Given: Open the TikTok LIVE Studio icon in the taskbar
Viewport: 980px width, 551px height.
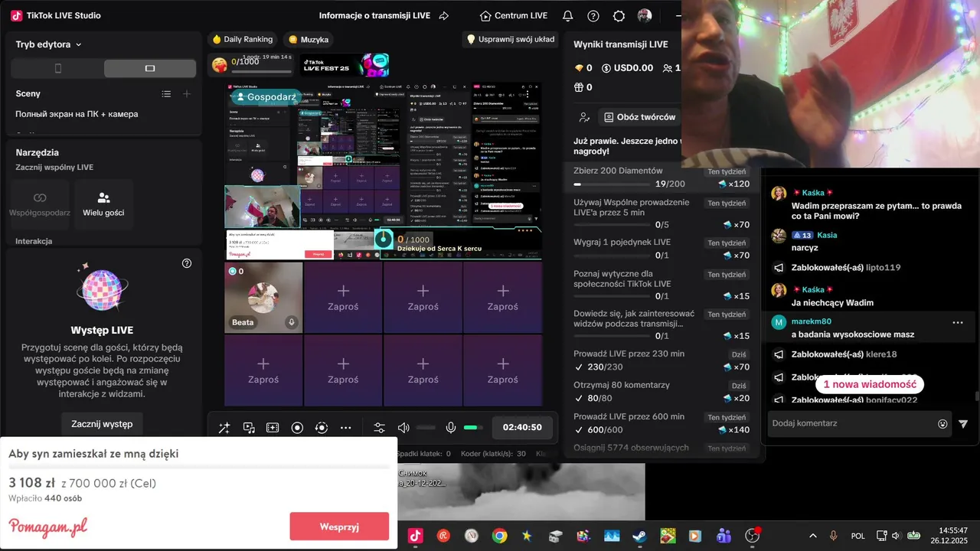Looking at the screenshot, I should (415, 536).
